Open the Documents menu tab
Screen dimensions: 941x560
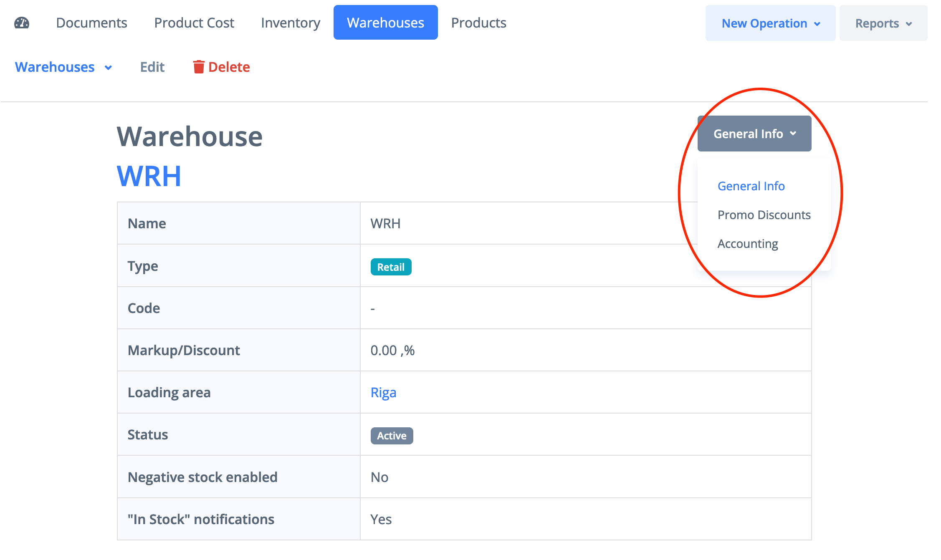tap(91, 23)
